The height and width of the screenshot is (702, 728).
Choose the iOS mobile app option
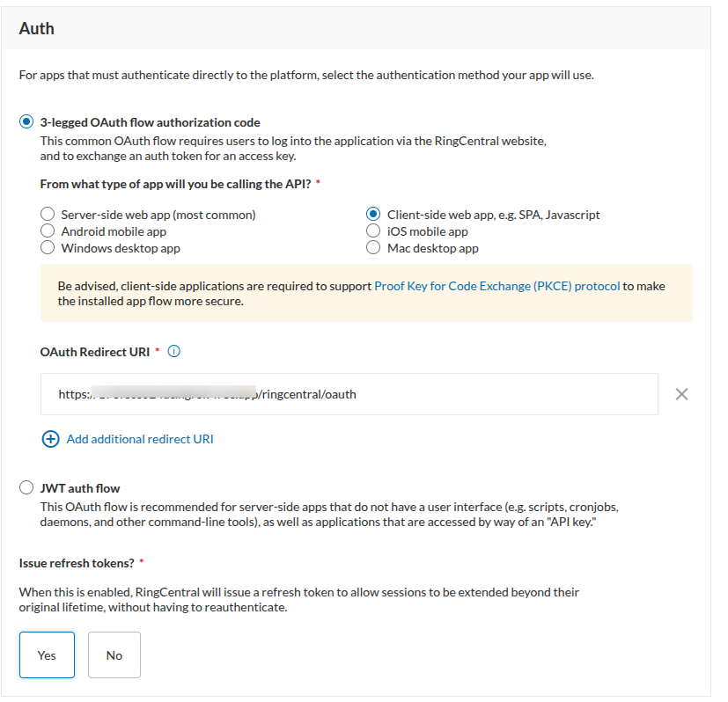click(373, 230)
